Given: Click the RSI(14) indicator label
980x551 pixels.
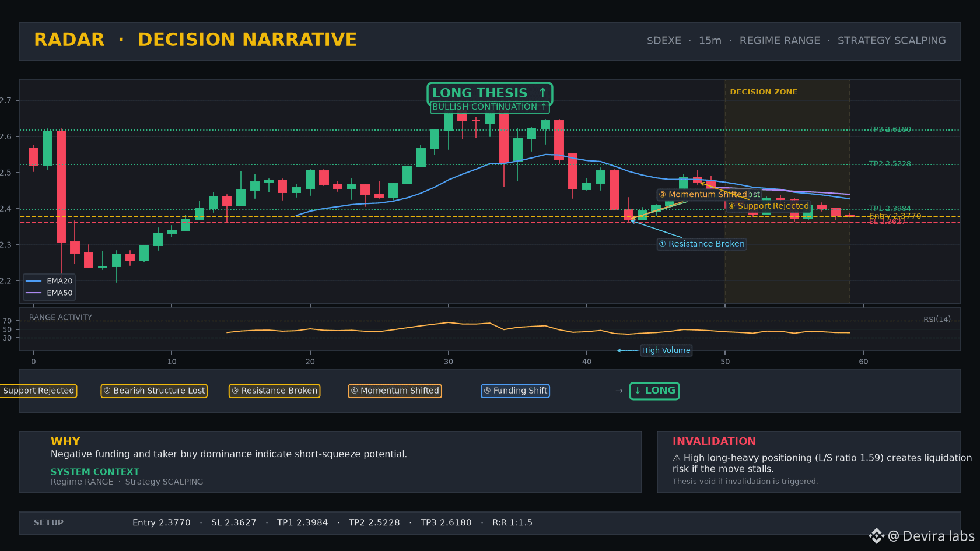Looking at the screenshot, I should [937, 320].
